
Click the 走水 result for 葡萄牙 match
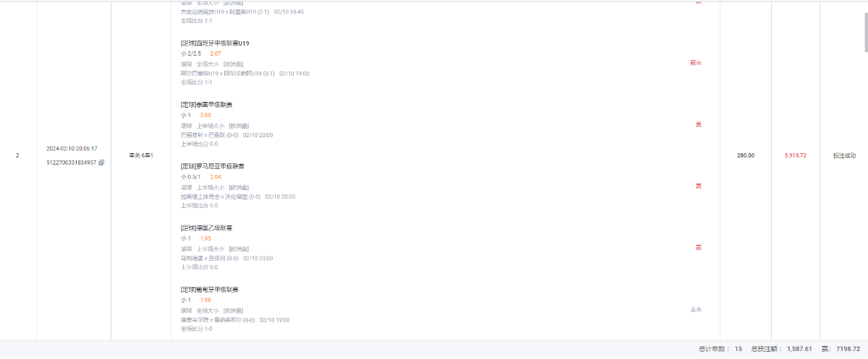pyautogui.click(x=696, y=309)
